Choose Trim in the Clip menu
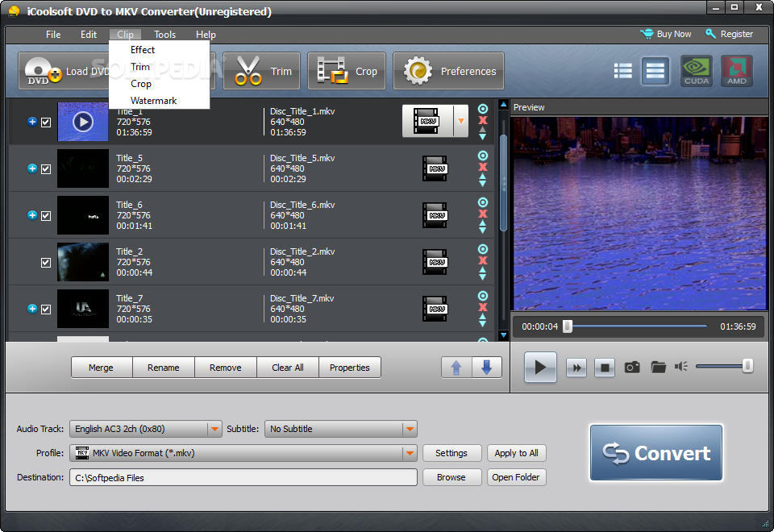 140,67
